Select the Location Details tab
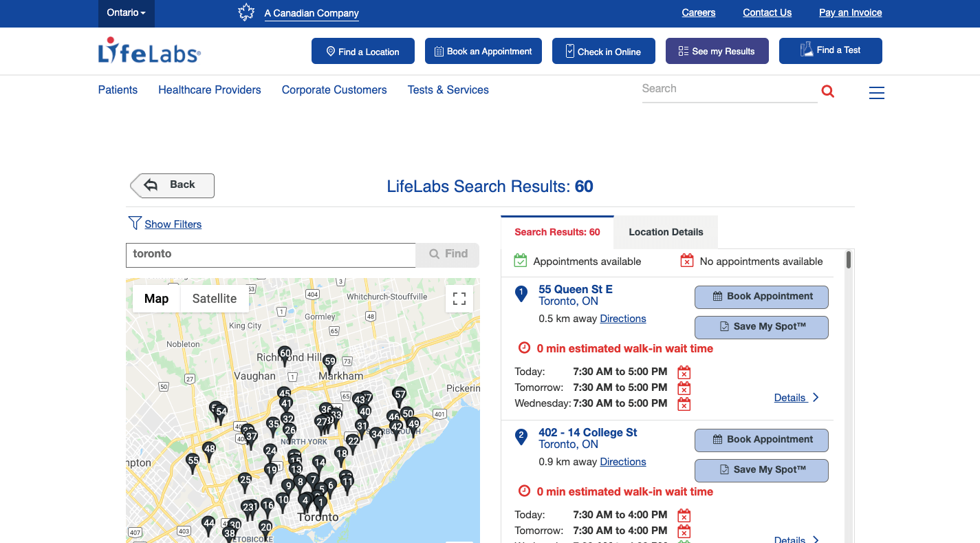 [x=666, y=233]
